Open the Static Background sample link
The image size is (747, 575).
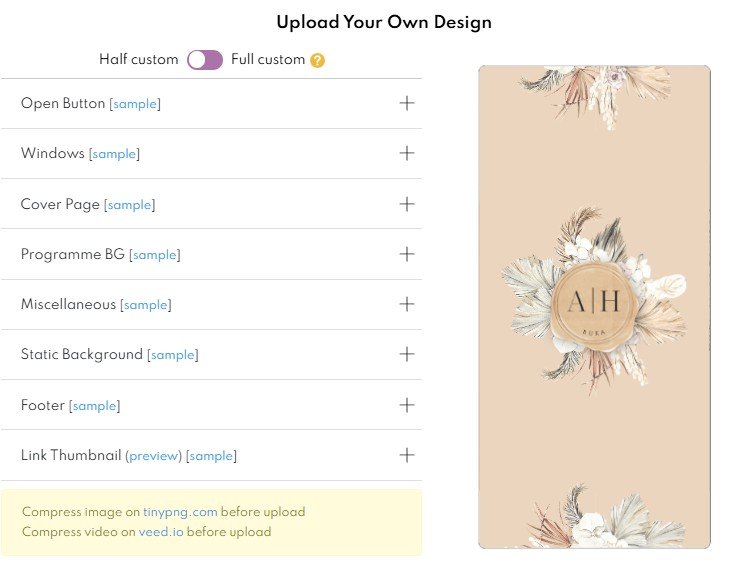pyautogui.click(x=173, y=355)
